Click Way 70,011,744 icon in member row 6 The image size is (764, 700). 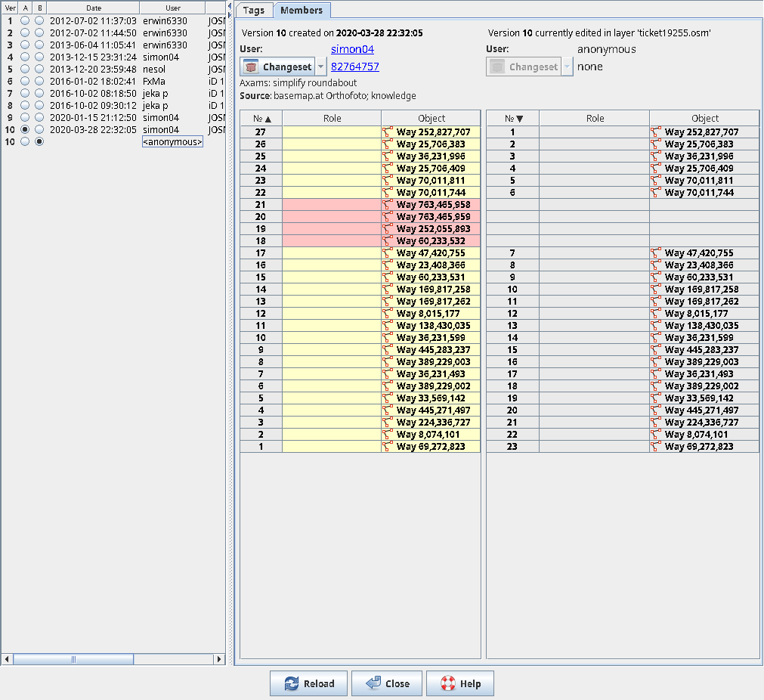tap(657, 193)
